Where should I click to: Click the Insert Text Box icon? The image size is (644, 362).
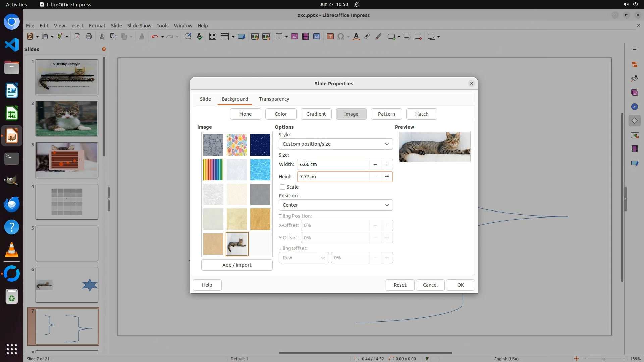pos(330,37)
